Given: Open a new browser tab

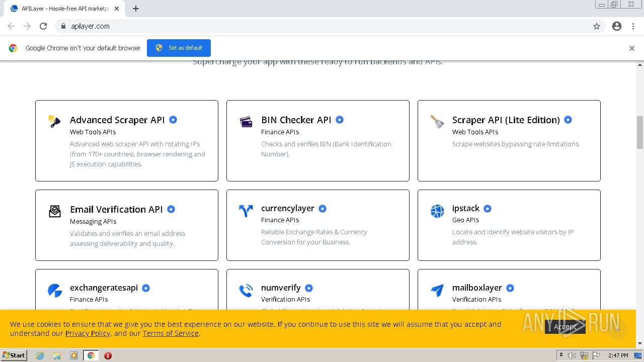Looking at the screenshot, I should coord(136,9).
